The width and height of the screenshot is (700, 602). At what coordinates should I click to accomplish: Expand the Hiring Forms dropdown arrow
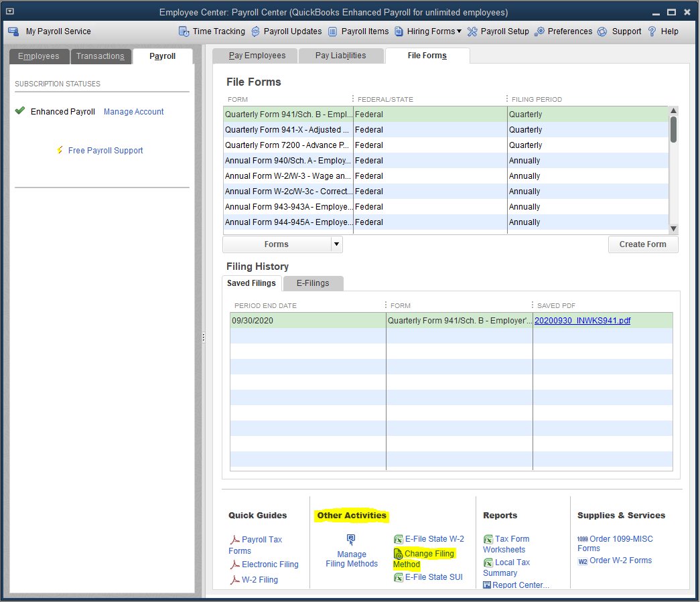(459, 31)
